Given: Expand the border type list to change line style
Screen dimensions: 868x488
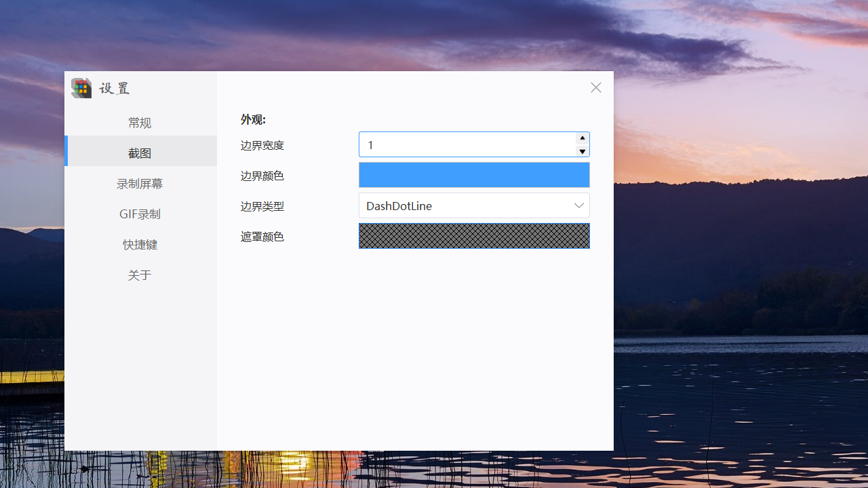Looking at the screenshot, I should click(578, 205).
